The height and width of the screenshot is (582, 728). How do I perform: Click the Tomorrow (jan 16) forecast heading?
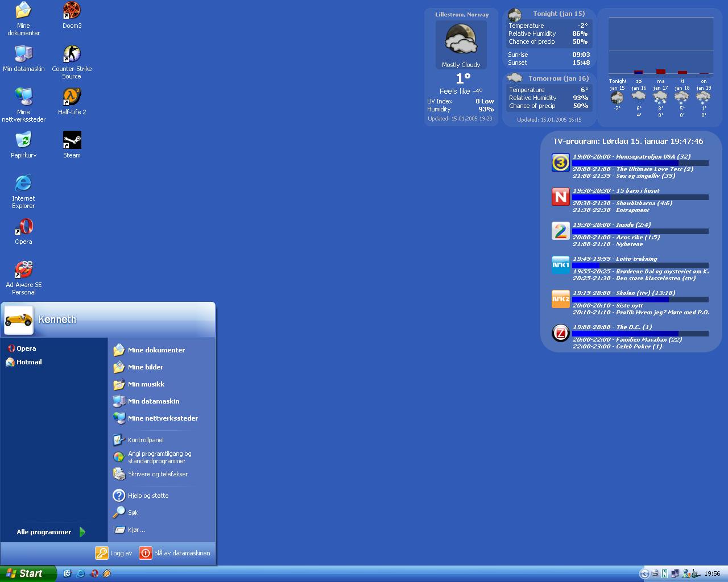(x=559, y=78)
